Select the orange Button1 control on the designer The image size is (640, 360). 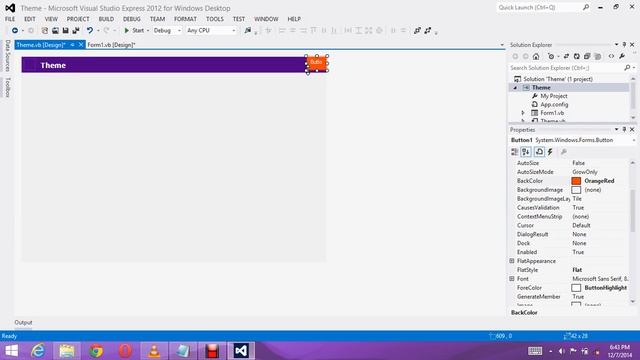316,63
